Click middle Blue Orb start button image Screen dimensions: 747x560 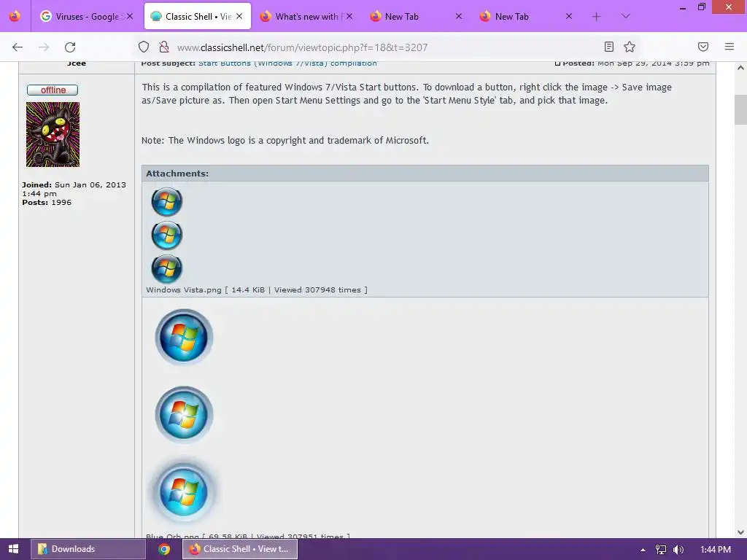point(184,414)
